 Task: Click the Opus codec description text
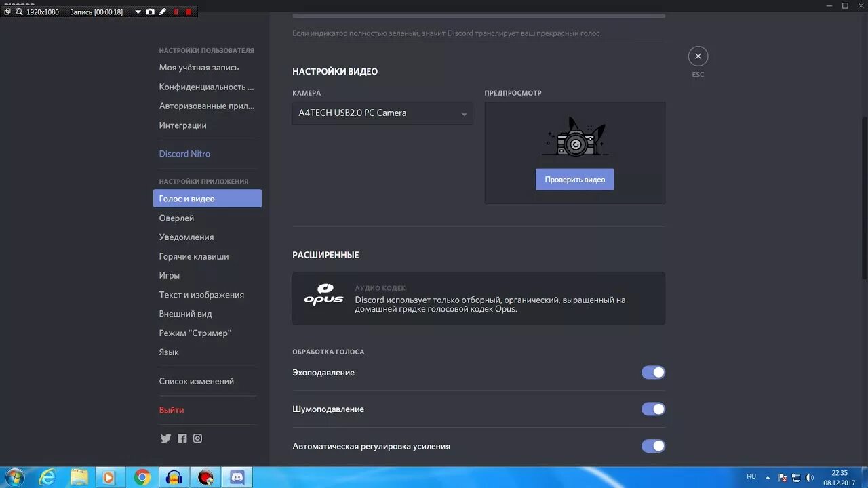point(490,304)
